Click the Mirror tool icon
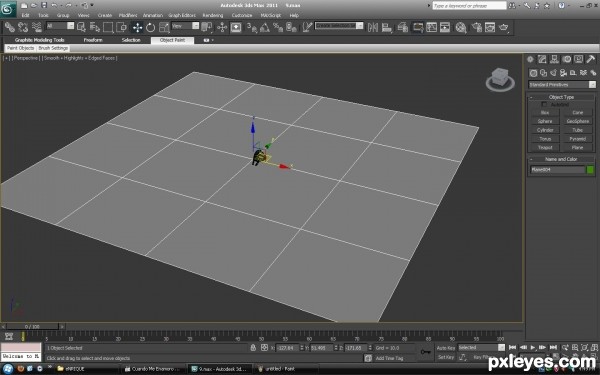This screenshot has height=375, width=600. 373,27
